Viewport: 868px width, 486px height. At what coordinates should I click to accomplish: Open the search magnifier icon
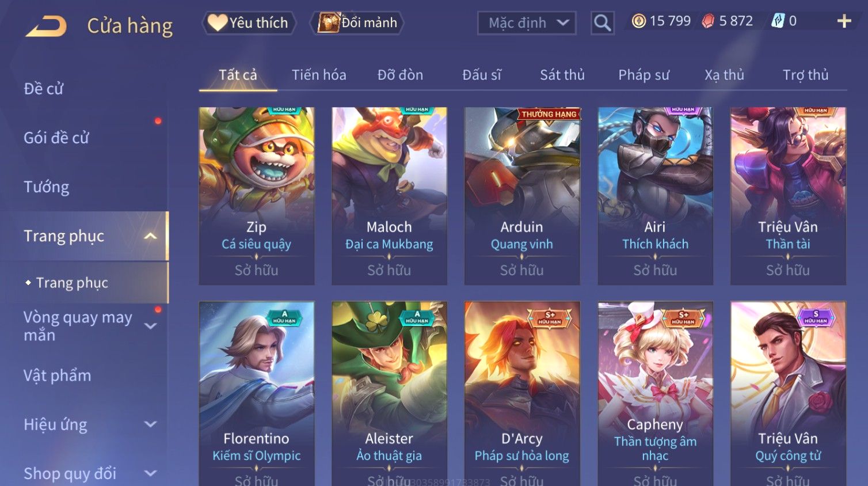(602, 23)
